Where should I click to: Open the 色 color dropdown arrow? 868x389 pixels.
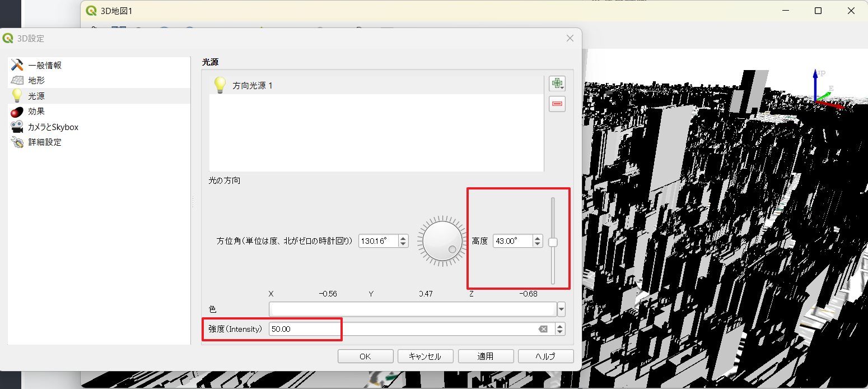click(561, 309)
